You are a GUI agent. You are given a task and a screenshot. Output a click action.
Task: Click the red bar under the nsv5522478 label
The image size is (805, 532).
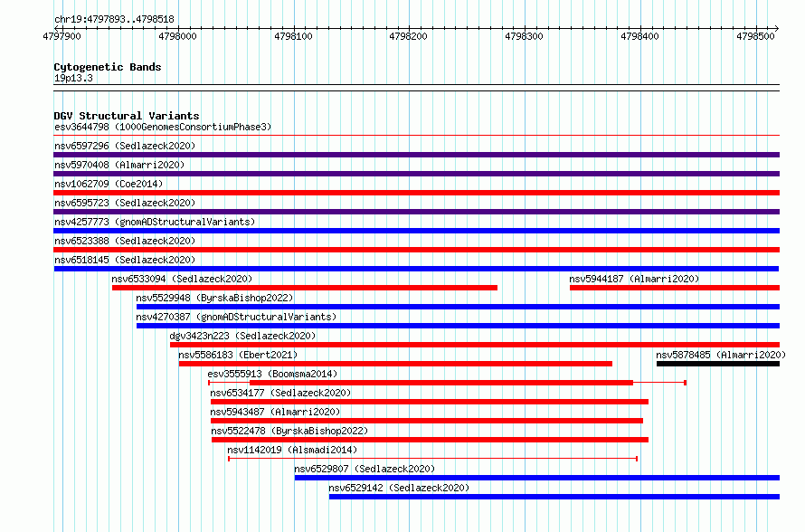point(431,440)
